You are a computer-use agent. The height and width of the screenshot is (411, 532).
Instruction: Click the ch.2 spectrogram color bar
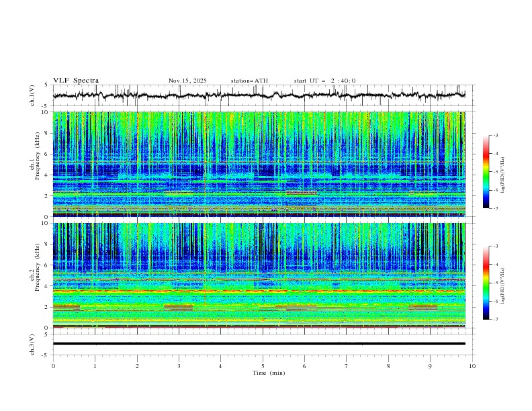pos(486,283)
